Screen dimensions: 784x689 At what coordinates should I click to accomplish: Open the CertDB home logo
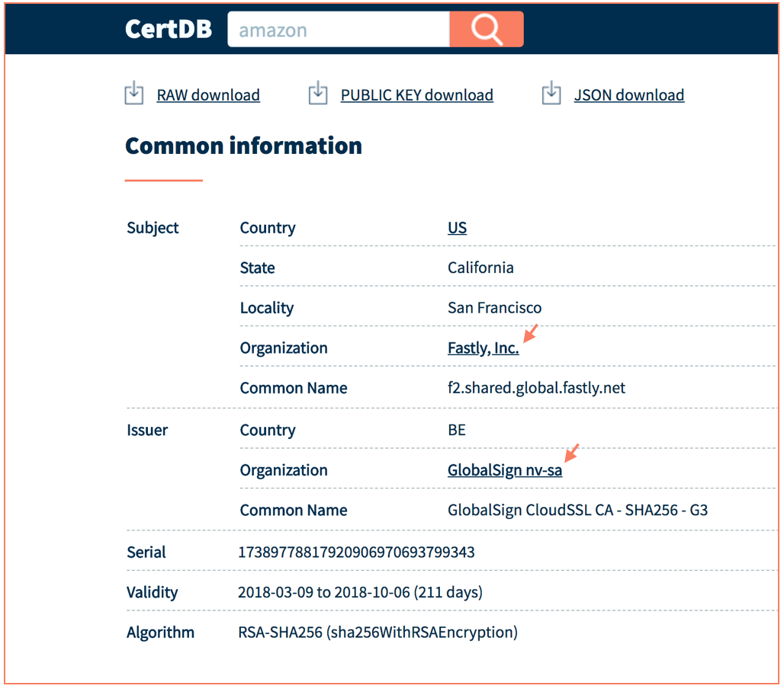tap(169, 30)
